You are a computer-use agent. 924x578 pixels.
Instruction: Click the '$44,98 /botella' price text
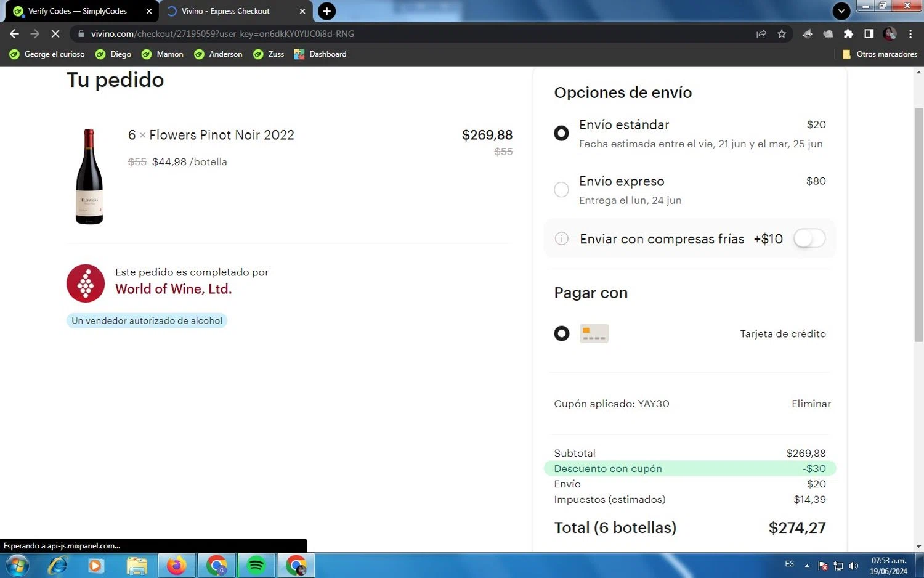(190, 161)
